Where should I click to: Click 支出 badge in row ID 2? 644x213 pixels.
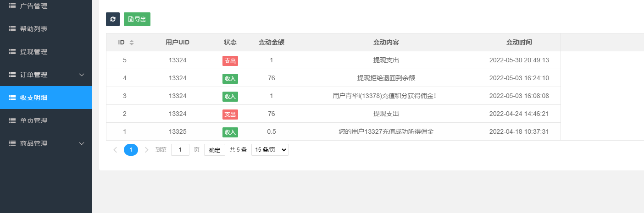click(x=230, y=114)
